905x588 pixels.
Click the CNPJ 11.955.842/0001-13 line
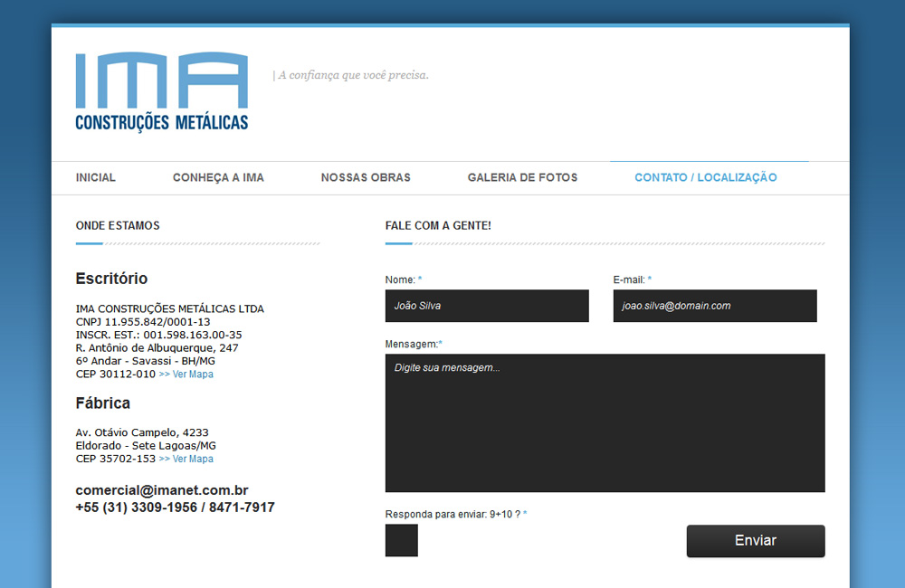pyautogui.click(x=143, y=322)
